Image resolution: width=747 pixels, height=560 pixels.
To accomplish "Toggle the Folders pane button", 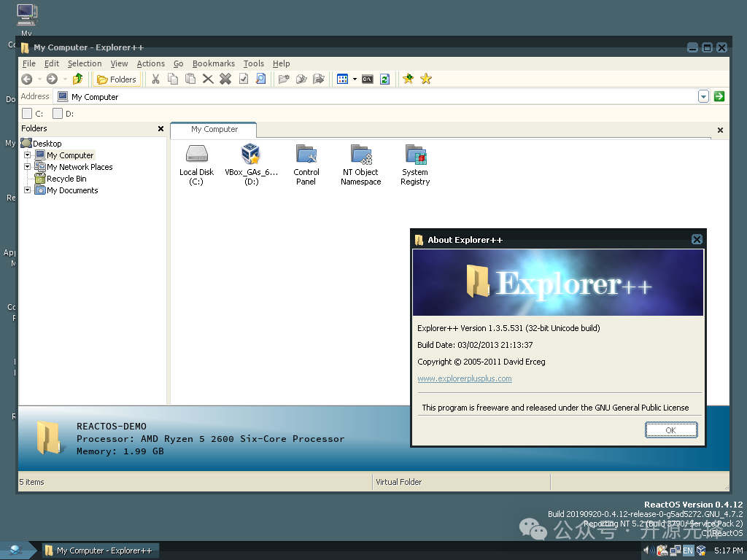I will [117, 79].
